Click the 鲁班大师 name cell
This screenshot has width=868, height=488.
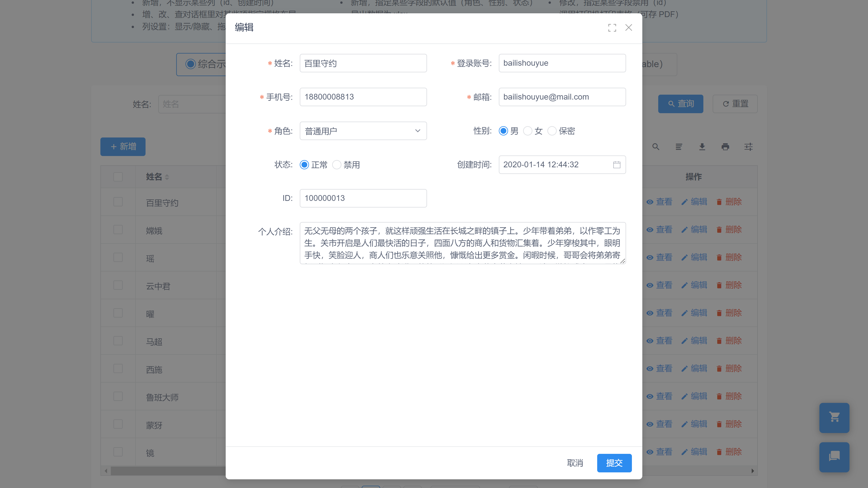tap(162, 397)
